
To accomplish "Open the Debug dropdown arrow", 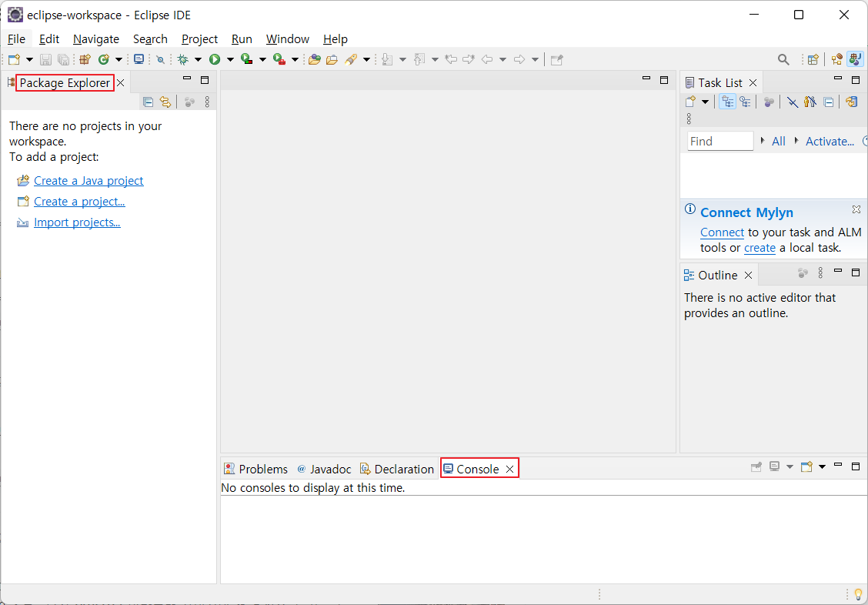I will click(198, 59).
